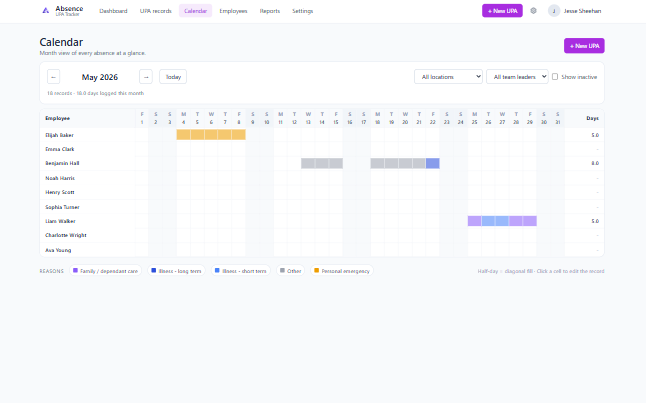Click Noah Harris employee name
The height and width of the screenshot is (403, 646).
coord(60,178)
